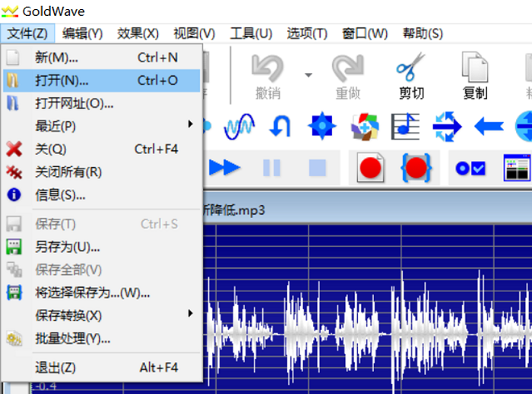This screenshot has height=394, width=532.
Task: Click the stop playback button
Action: [317, 168]
